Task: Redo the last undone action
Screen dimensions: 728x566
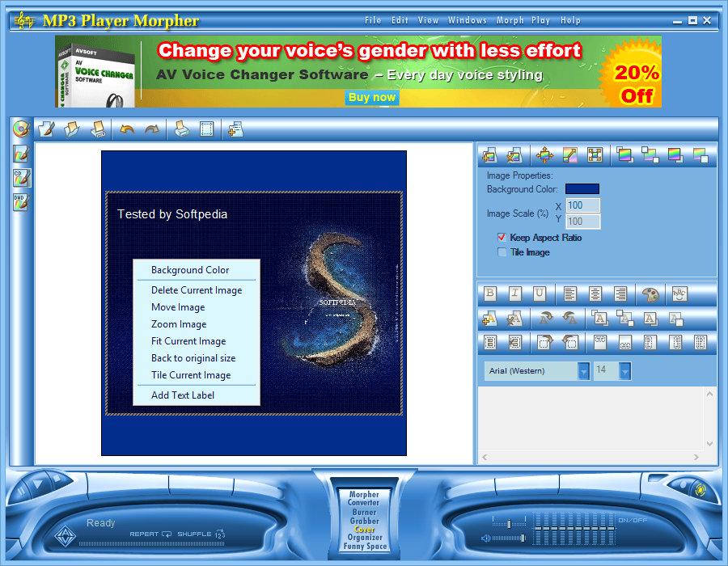Action: pos(152,129)
